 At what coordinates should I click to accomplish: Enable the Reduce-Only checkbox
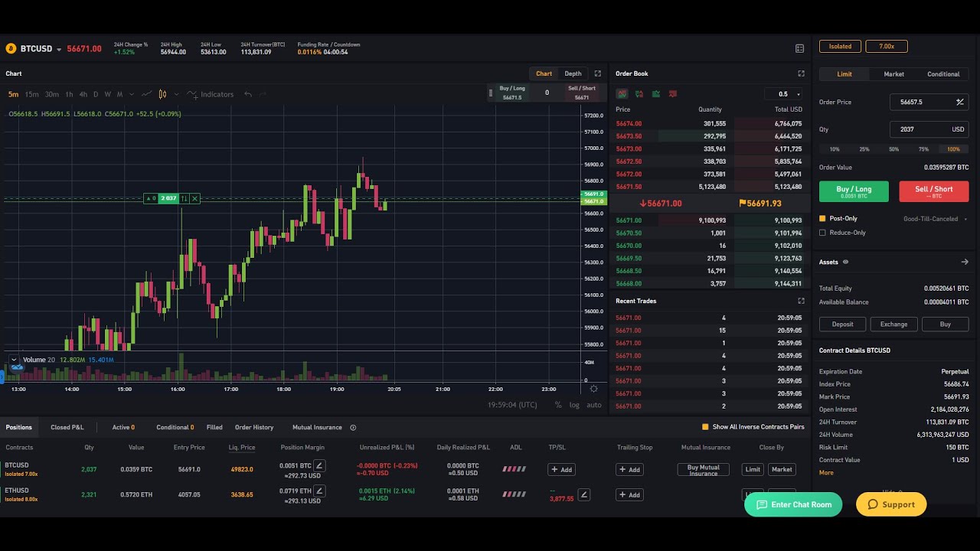(822, 233)
